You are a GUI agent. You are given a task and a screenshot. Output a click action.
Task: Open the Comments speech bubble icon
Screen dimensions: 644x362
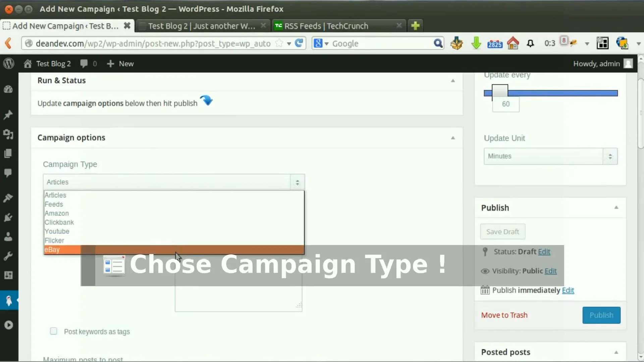[x=8, y=173]
